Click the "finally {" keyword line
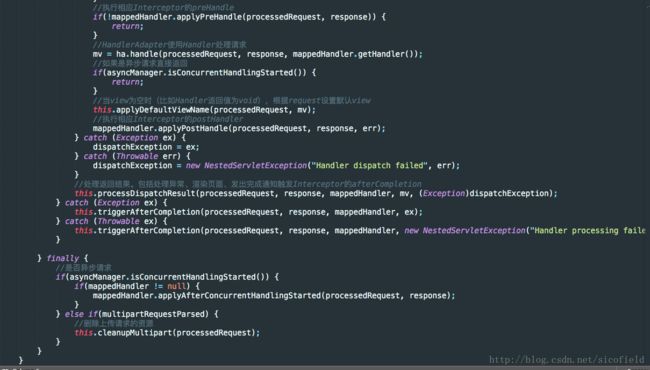Screen dimensions: 650x370 point(63,259)
